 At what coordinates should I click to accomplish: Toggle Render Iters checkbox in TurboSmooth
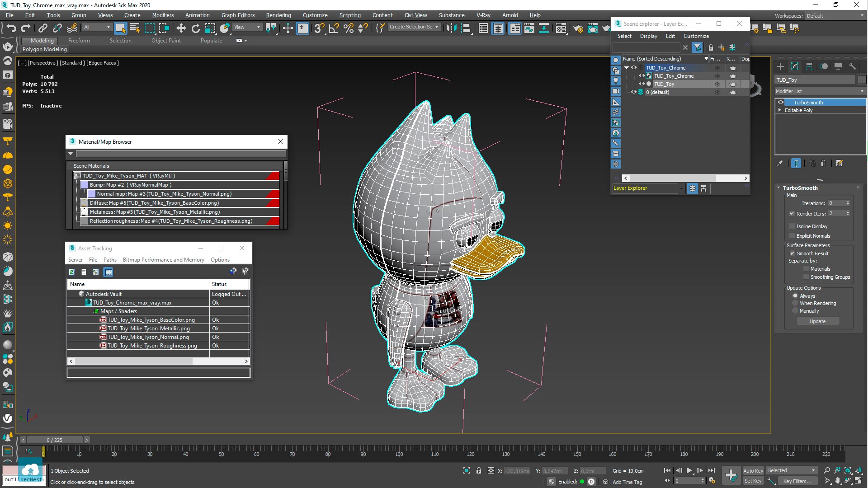pos(792,214)
